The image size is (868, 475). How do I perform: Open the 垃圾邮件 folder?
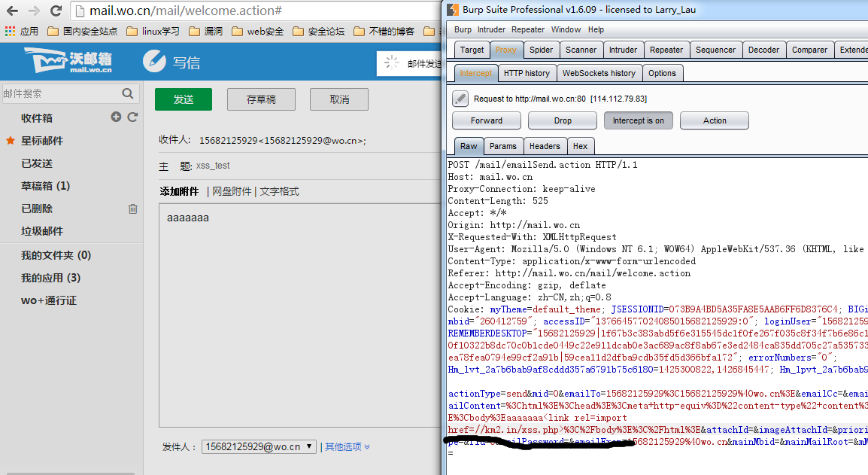point(42,231)
